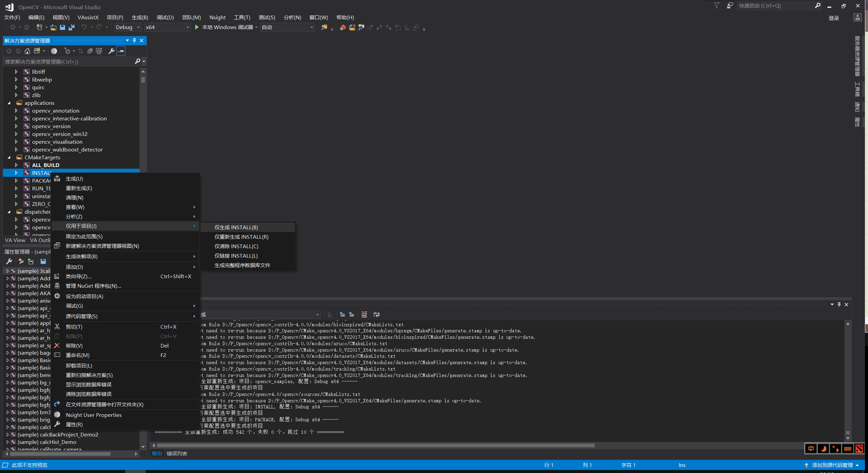The width and height of the screenshot is (868, 473).
Task: Start the local Windows debugger play icon
Action: coord(197,27)
